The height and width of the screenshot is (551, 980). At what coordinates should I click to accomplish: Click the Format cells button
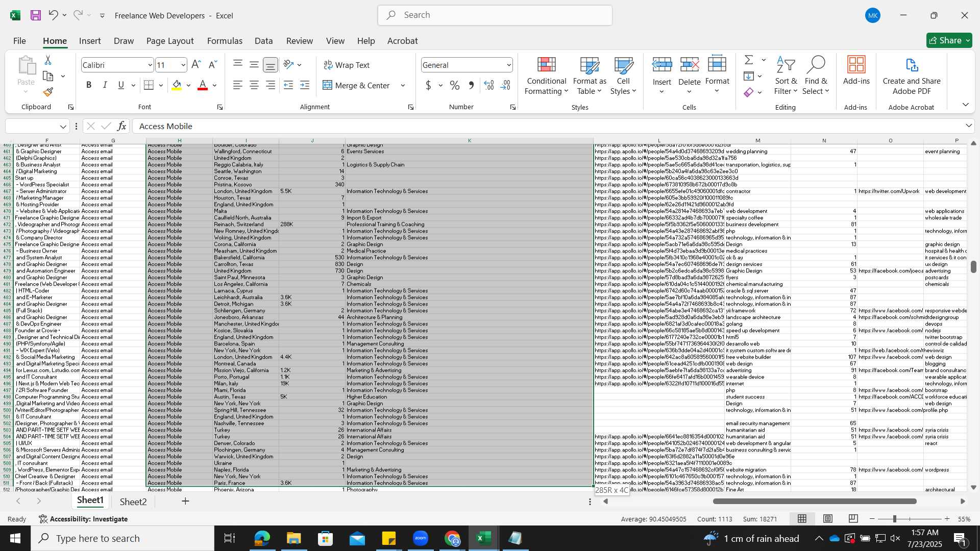tap(717, 76)
